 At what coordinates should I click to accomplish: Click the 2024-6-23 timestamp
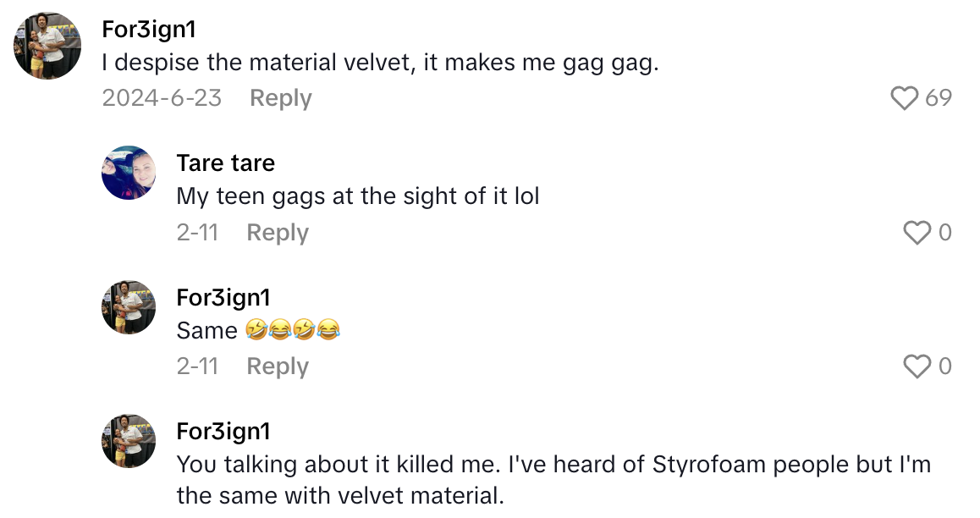[161, 98]
